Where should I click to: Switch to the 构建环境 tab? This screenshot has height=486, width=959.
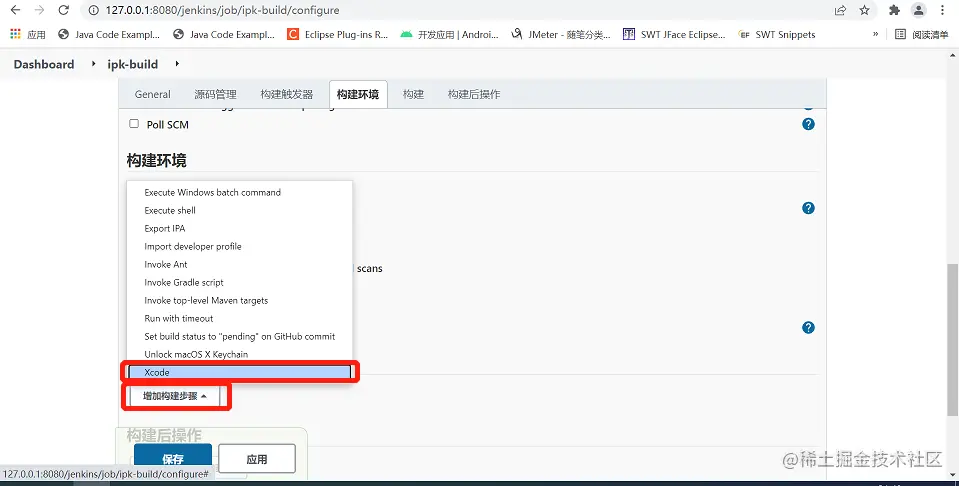[x=358, y=94]
